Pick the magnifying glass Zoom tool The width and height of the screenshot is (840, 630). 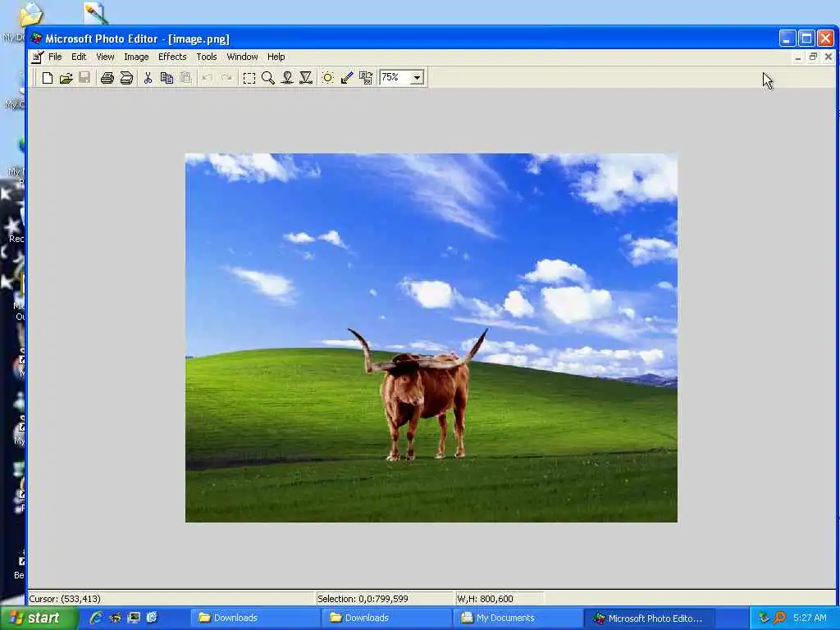268,78
